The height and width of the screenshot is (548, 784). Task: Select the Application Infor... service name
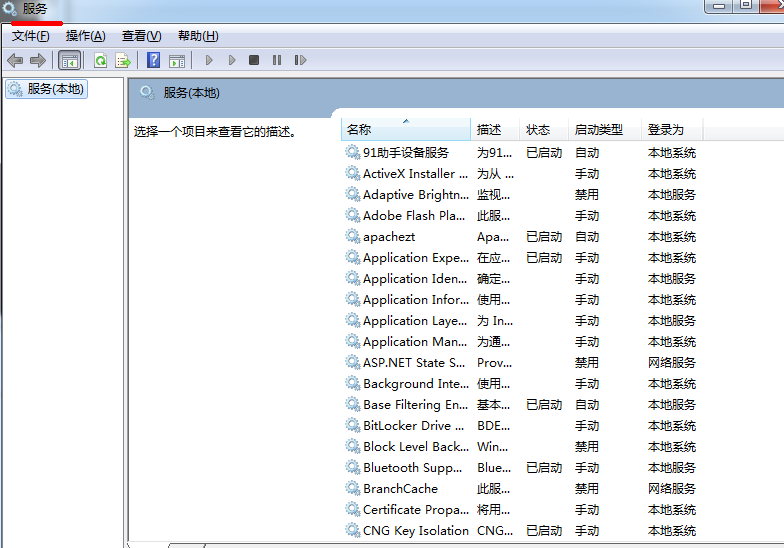pyautogui.click(x=416, y=300)
